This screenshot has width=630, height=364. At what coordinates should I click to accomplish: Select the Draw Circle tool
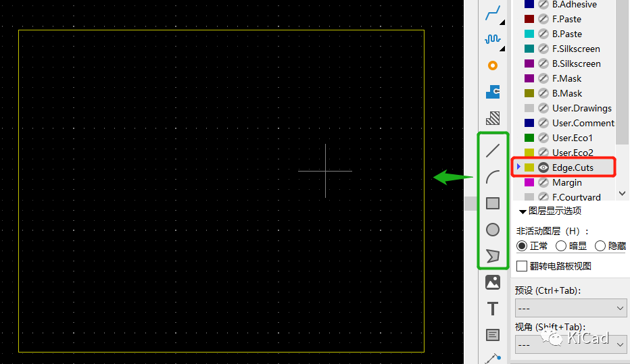[493, 230]
